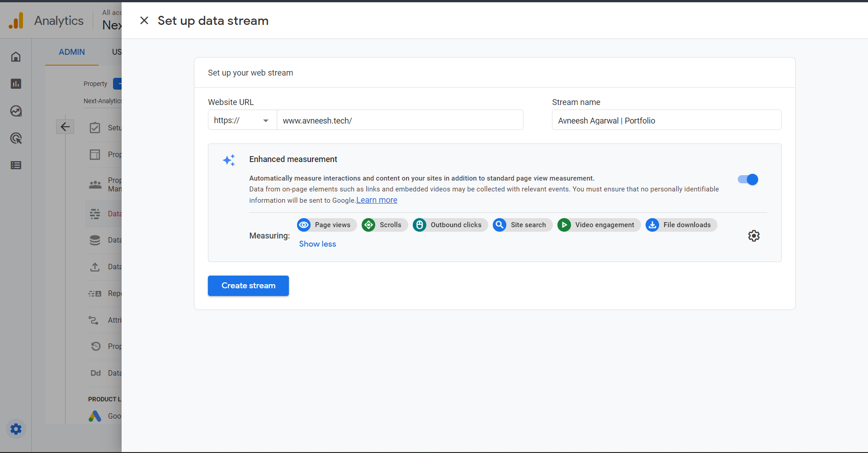
Task: Click the blue create Property button
Action: click(118, 84)
